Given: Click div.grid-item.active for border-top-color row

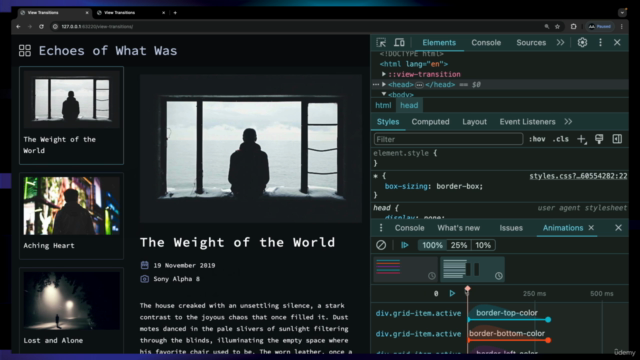Looking at the screenshot, I should [418, 313].
